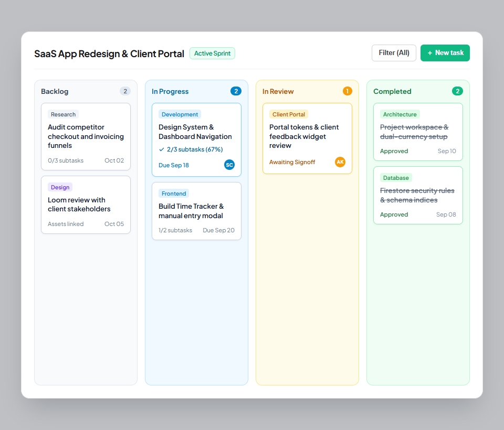Open the Loom review with client stakeholders title
The width and height of the screenshot is (504, 430).
pos(79,204)
